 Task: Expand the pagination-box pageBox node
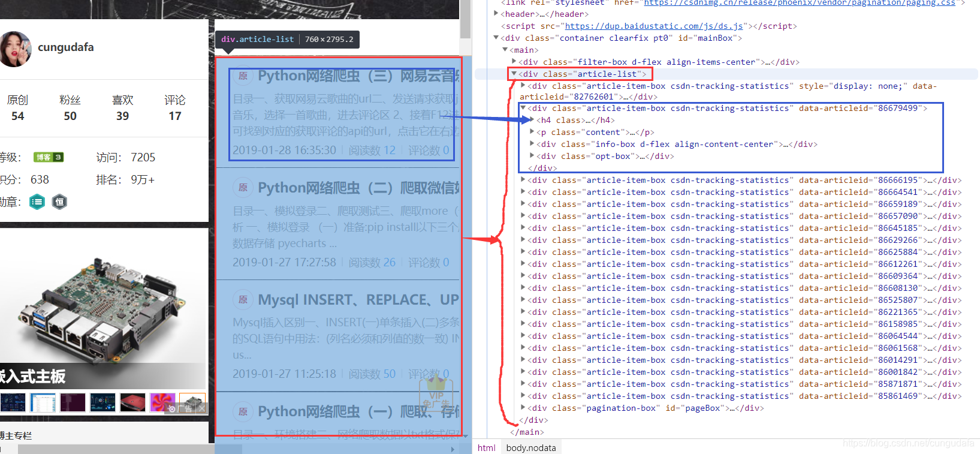523,408
